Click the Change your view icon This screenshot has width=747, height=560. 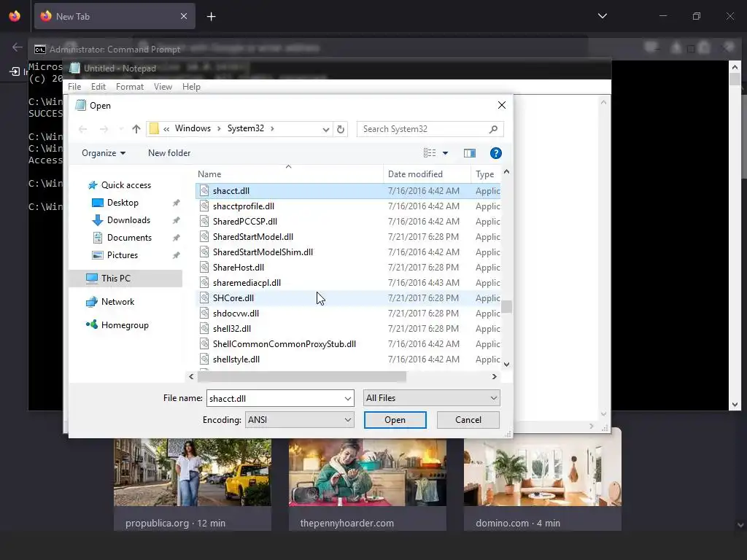(430, 153)
